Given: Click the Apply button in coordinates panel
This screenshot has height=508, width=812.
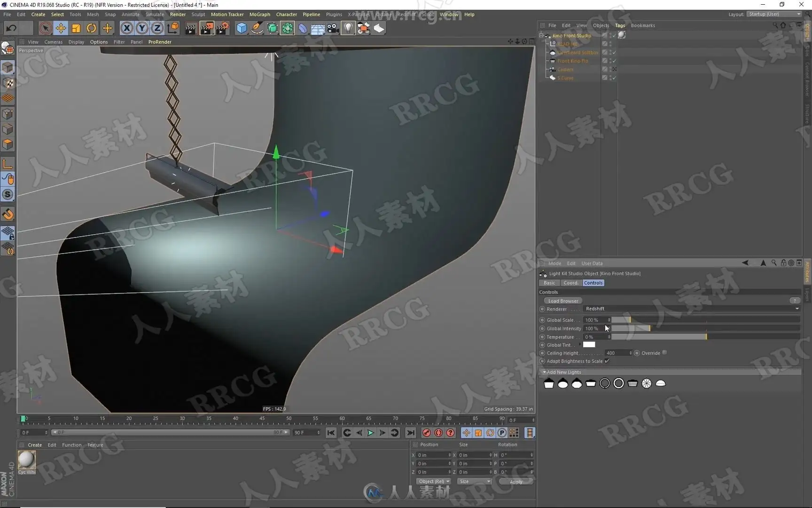Looking at the screenshot, I should [515, 481].
